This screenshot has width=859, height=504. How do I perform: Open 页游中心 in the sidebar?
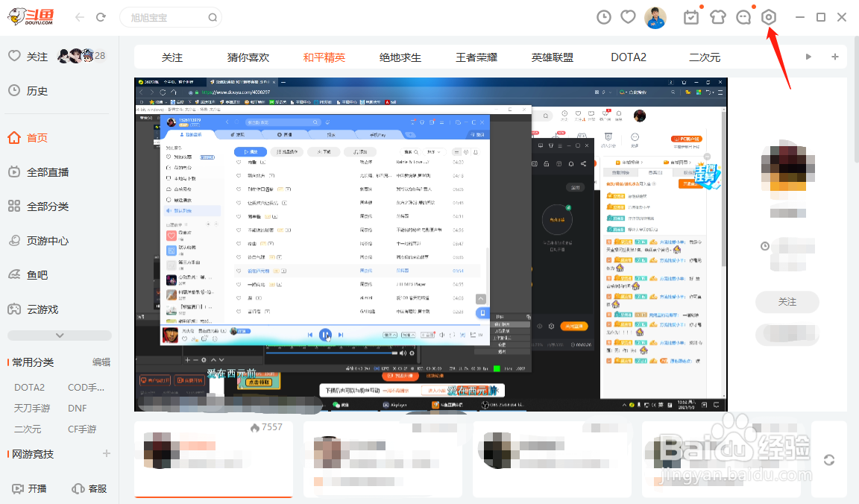point(38,241)
